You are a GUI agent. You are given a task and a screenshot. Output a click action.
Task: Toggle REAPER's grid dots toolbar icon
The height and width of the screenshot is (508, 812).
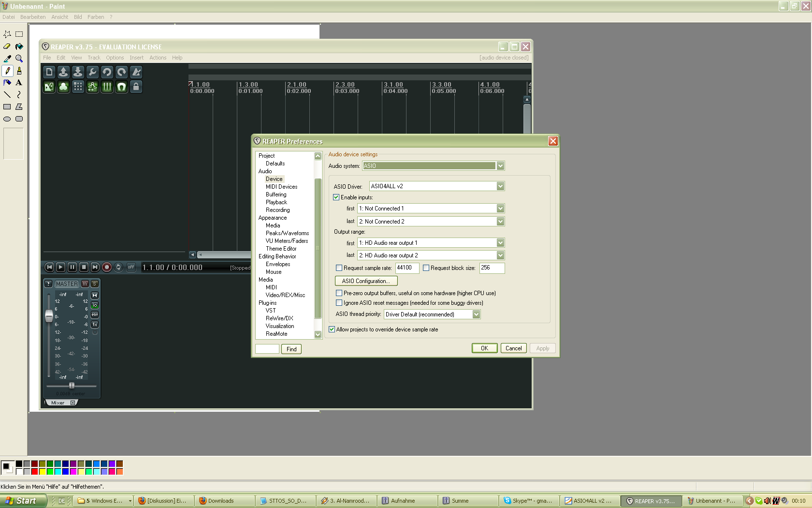pyautogui.click(x=78, y=87)
